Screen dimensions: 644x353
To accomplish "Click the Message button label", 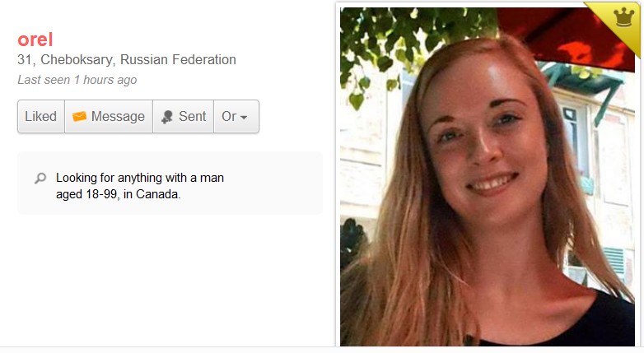I will (118, 117).
